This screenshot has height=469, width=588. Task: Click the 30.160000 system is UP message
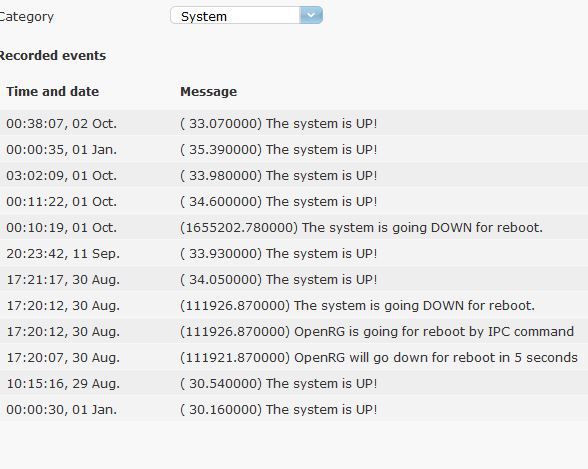point(279,409)
